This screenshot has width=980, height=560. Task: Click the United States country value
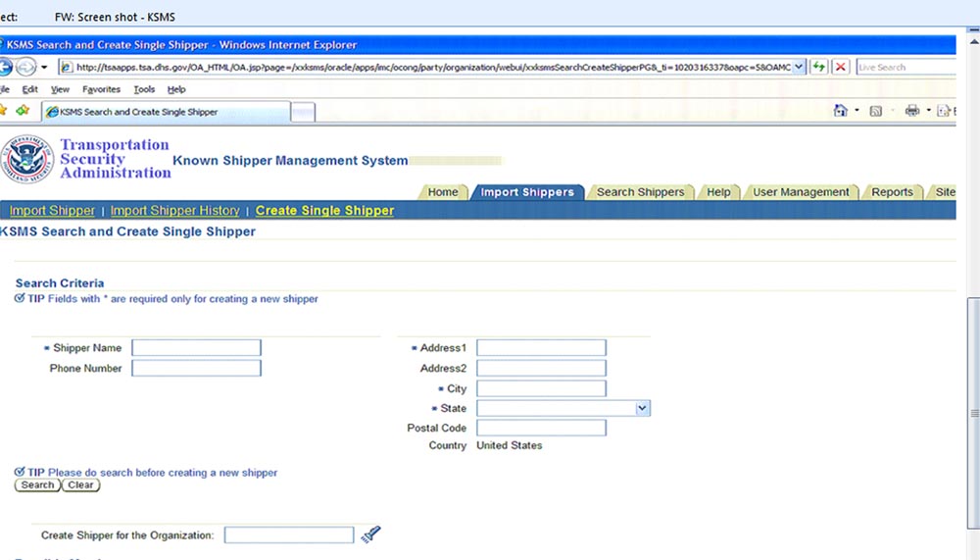pyautogui.click(x=510, y=445)
